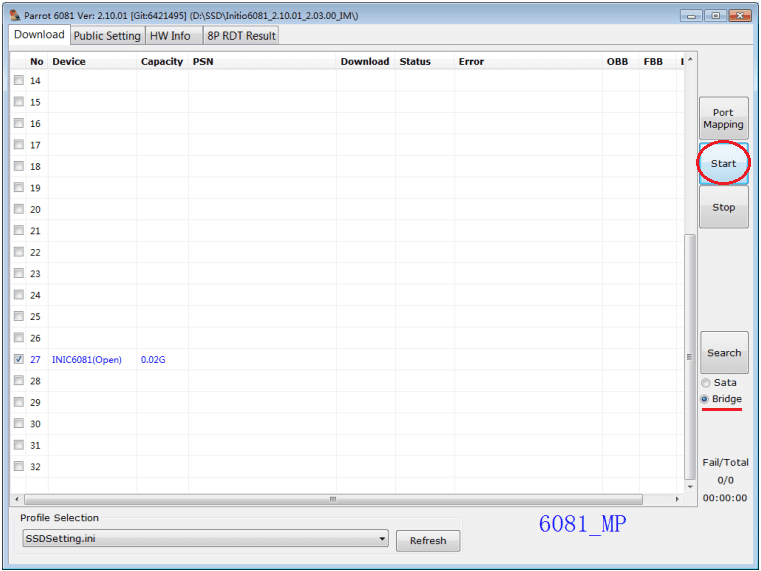Open the 8P RDT Result tab
The width and height of the screenshot is (761, 571).
241,36
